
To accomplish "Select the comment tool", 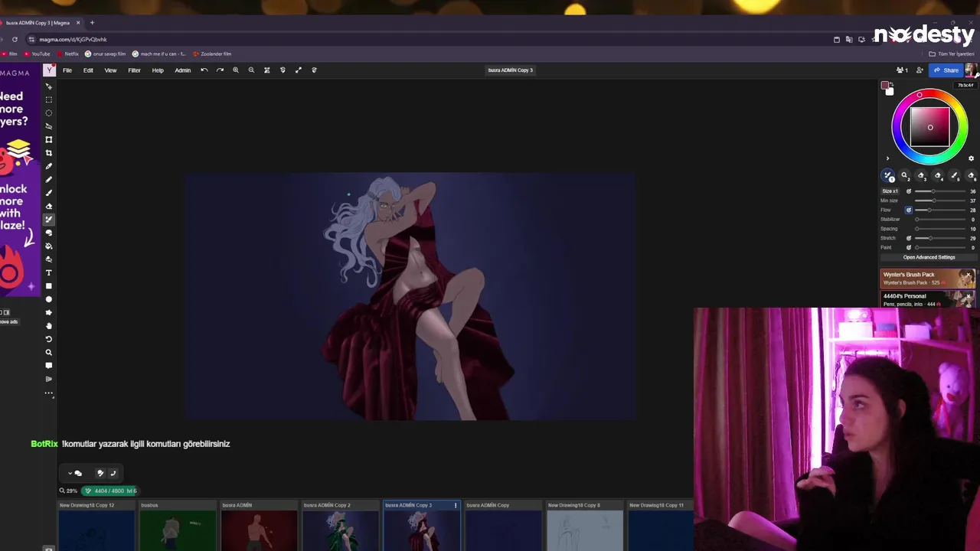I will point(49,366).
